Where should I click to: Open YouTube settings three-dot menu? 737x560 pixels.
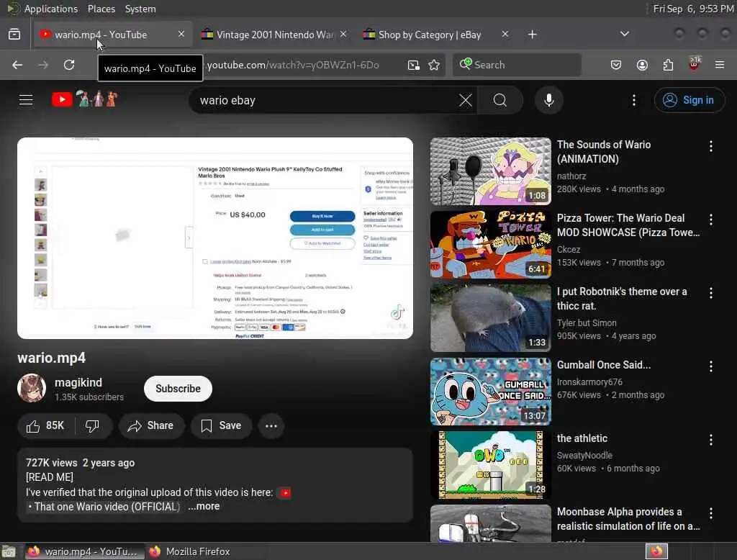[633, 100]
